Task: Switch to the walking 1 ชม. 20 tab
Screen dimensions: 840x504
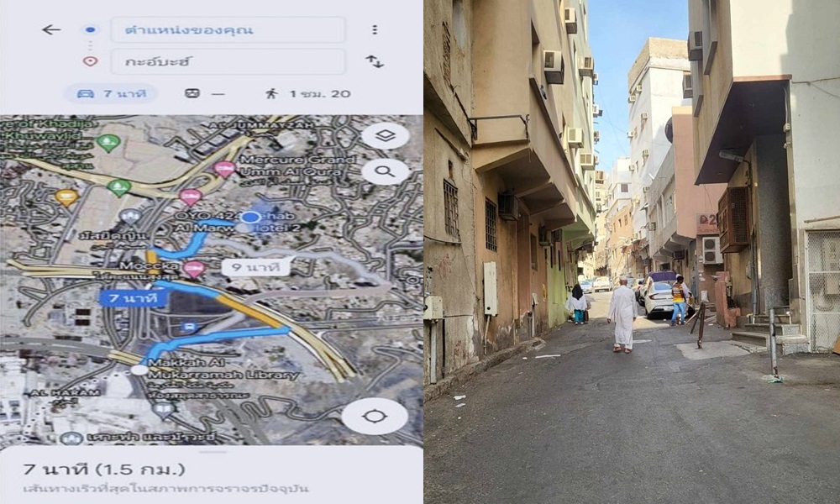Action: 308,94
